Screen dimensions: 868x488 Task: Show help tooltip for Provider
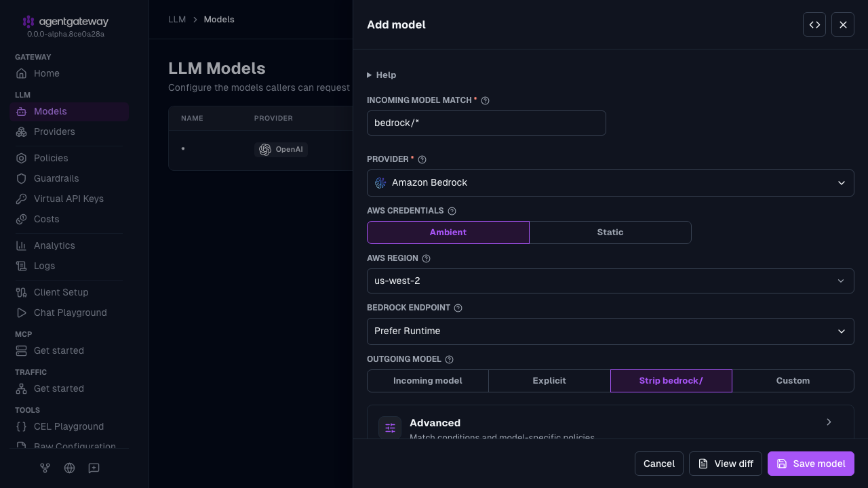click(x=422, y=159)
